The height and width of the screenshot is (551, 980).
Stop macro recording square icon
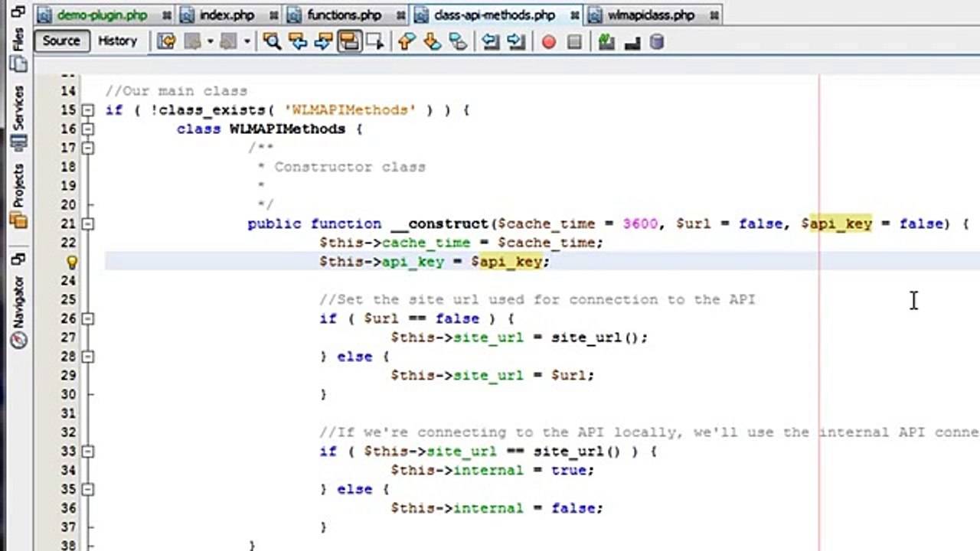click(x=574, y=42)
